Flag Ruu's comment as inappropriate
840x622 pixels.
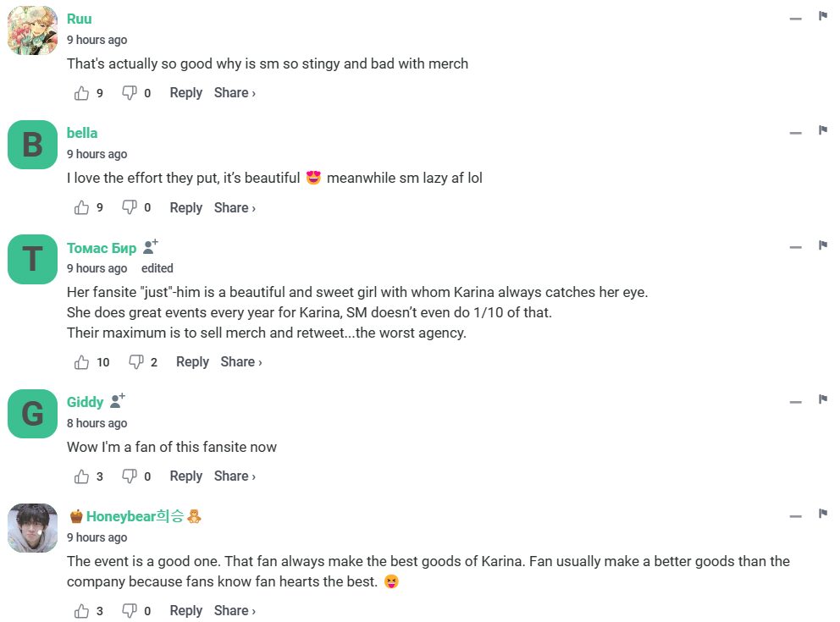[822, 16]
